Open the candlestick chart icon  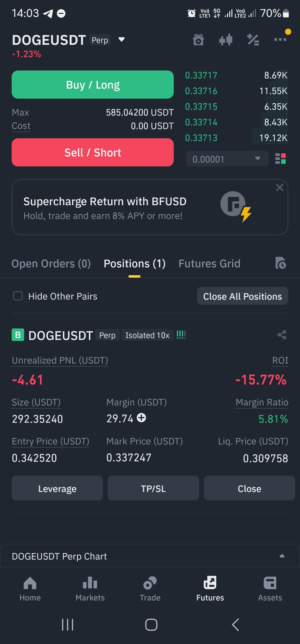tap(226, 40)
